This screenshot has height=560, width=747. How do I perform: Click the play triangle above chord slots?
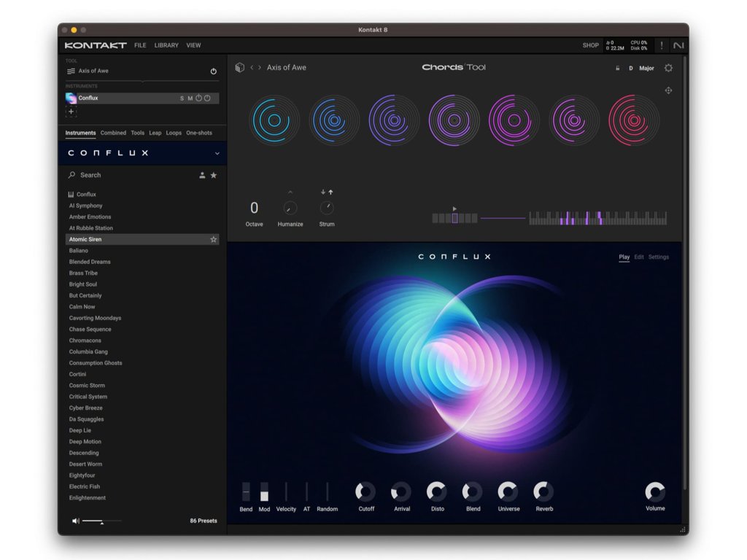coord(454,209)
